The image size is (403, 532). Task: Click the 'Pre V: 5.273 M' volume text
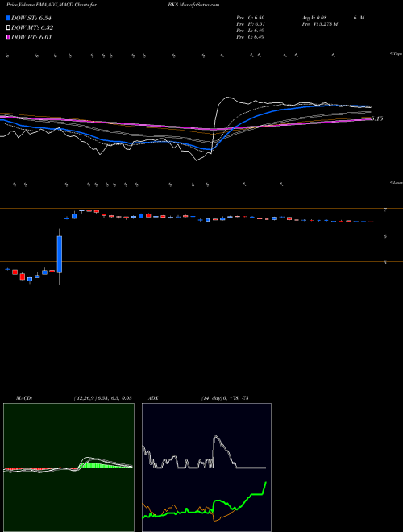(320, 24)
